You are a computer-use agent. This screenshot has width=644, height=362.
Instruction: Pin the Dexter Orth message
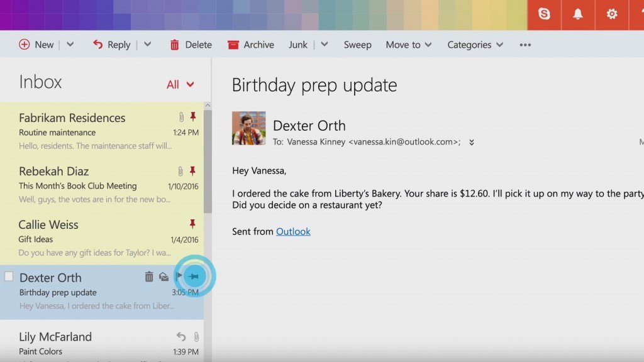click(194, 277)
